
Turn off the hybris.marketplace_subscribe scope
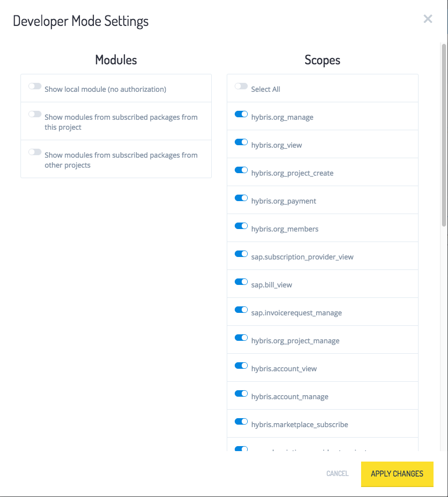pyautogui.click(x=241, y=421)
